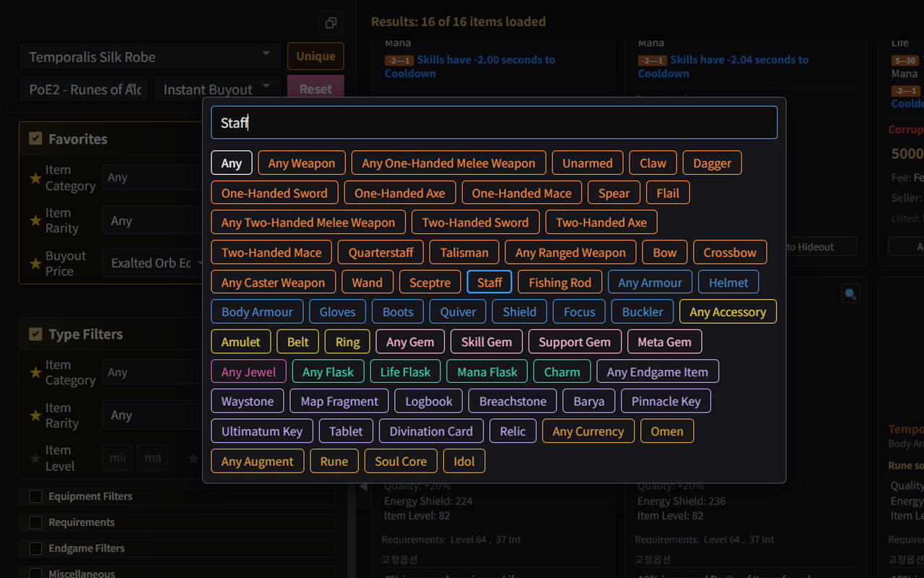The width and height of the screenshot is (924, 578).
Task: Open the Exalted Orb buyout price dropdown
Action: point(152,264)
